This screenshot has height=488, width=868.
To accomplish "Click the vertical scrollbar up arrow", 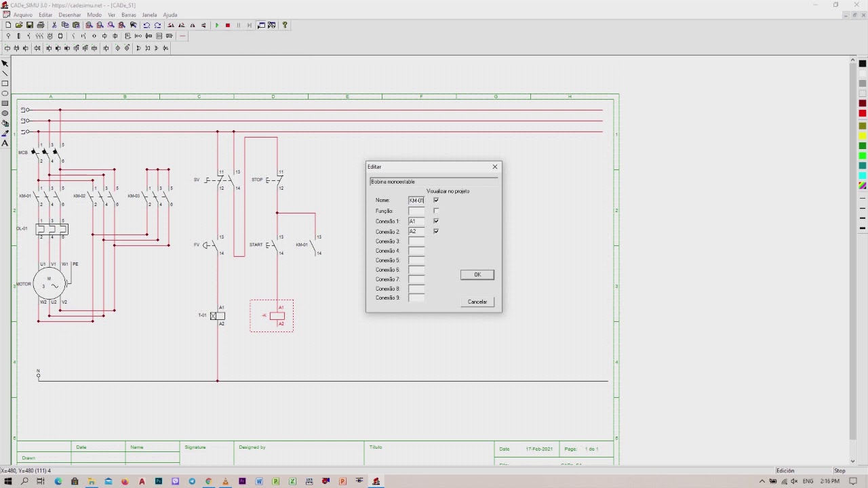I will 853,60.
